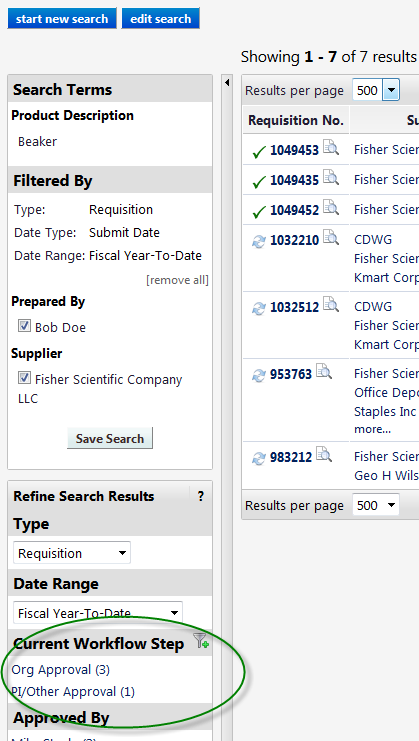Click the remove all filters link

click(x=177, y=280)
